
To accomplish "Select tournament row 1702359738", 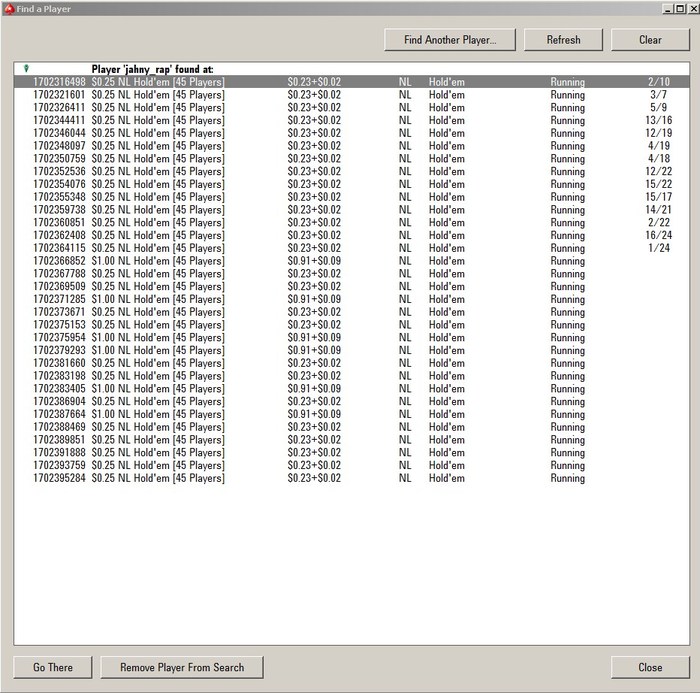I will point(352,209).
